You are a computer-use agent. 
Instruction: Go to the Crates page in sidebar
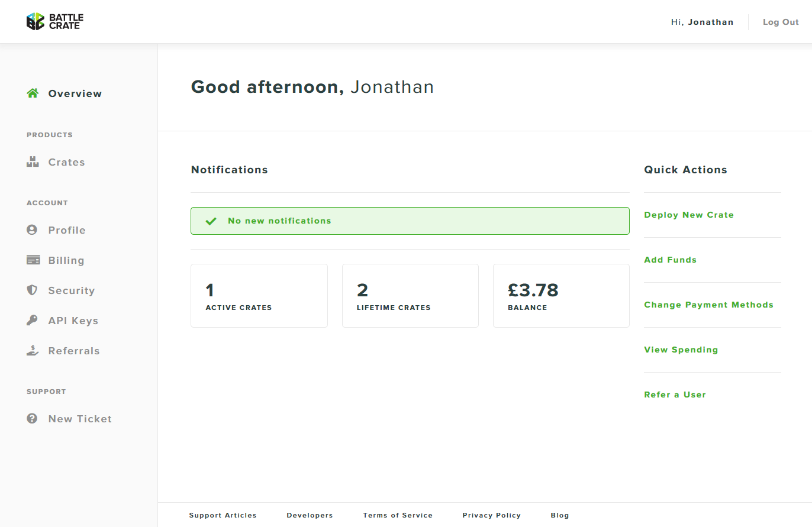click(66, 162)
